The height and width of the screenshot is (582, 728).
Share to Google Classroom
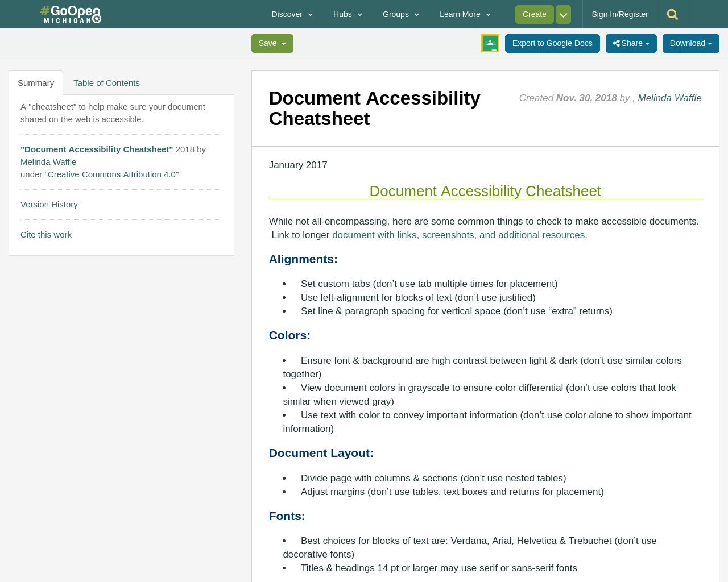pyautogui.click(x=490, y=43)
